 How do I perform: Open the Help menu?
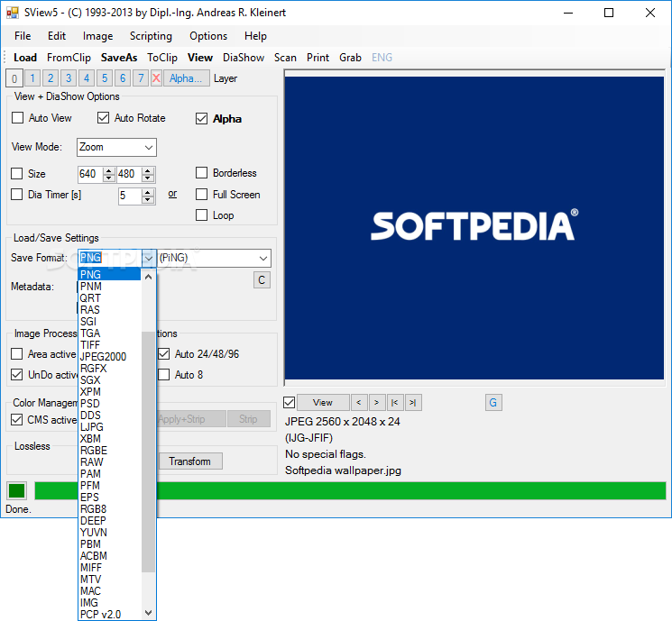pos(255,36)
